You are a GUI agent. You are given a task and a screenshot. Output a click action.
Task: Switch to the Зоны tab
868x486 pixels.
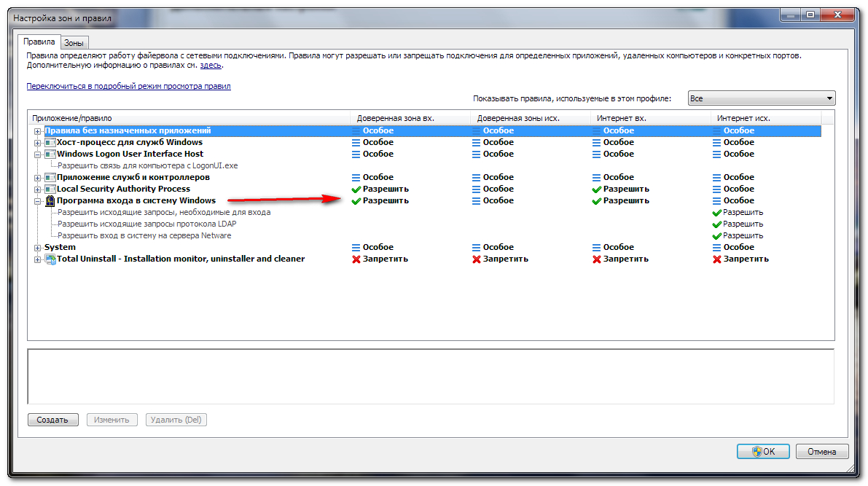click(x=74, y=42)
